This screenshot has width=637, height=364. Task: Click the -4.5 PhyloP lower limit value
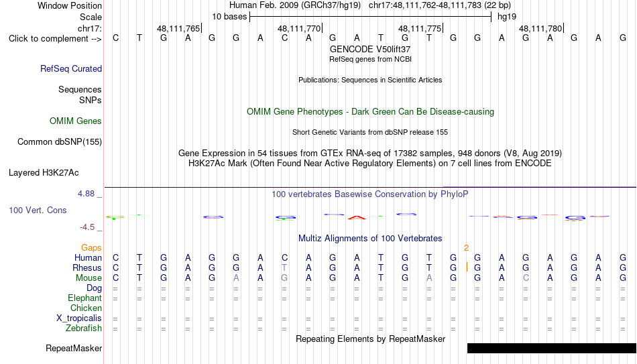(x=87, y=227)
